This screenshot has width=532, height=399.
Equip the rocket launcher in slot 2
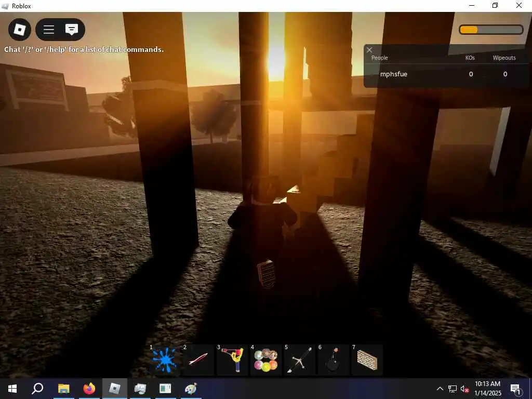click(198, 360)
